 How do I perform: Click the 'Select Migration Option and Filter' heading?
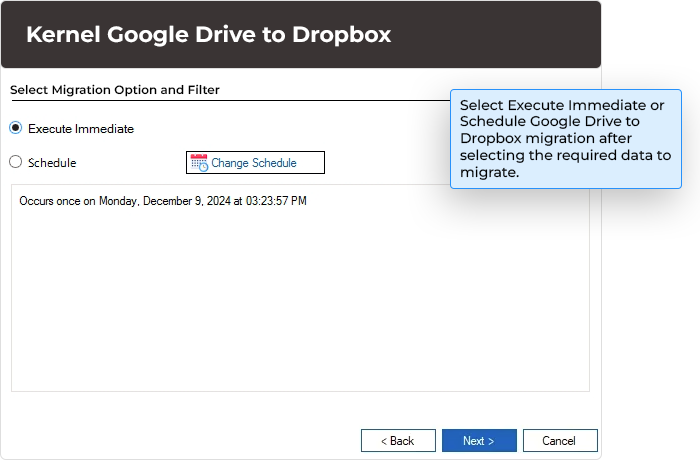(115, 90)
